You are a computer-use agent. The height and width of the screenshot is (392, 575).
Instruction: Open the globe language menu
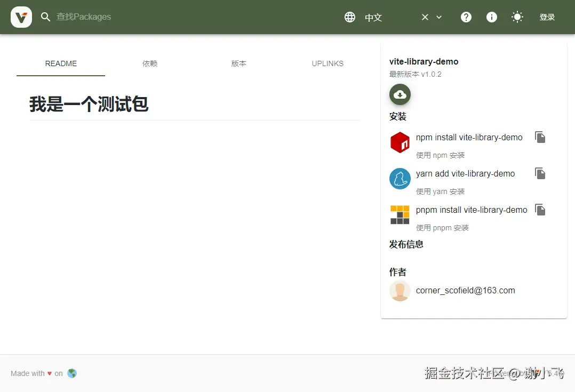point(350,17)
